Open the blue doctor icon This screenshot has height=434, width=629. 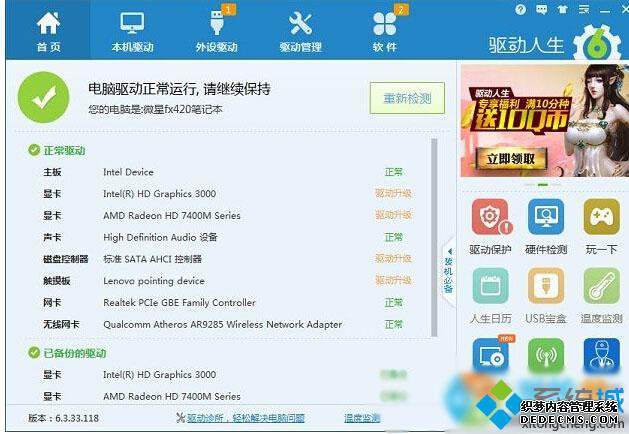click(x=601, y=355)
